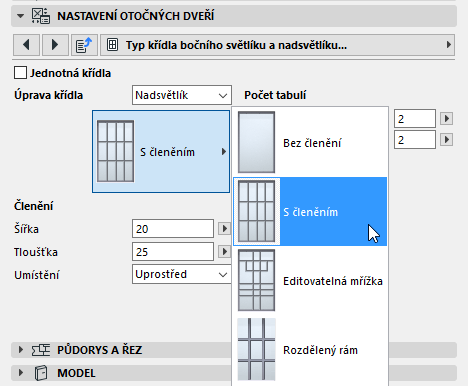The image size is (468, 386).
Task: Click the S členěním preview thumbnail in popup
Action: pos(256,211)
